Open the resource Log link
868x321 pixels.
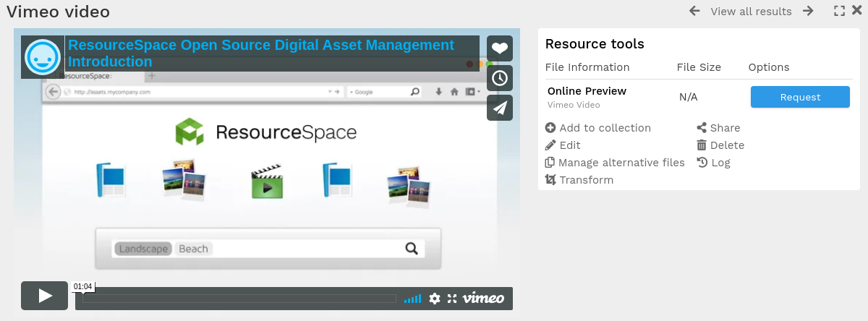click(721, 163)
